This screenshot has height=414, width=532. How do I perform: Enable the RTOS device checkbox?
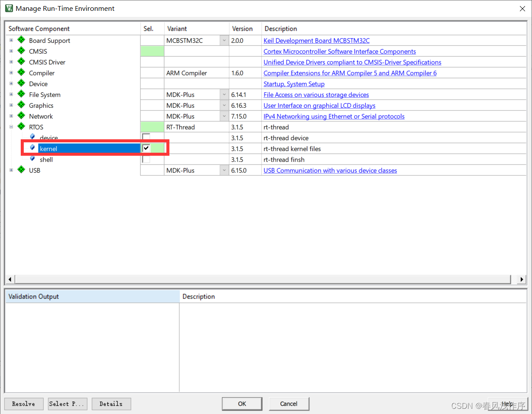147,138
